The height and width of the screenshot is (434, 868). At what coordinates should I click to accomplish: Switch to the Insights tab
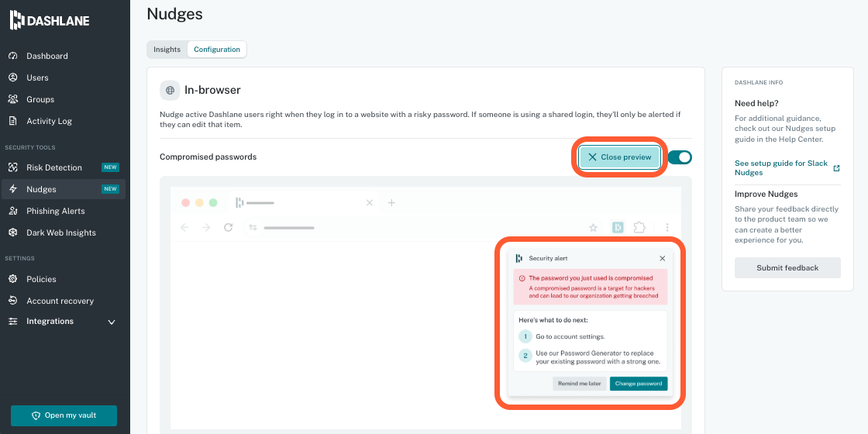[167, 50]
